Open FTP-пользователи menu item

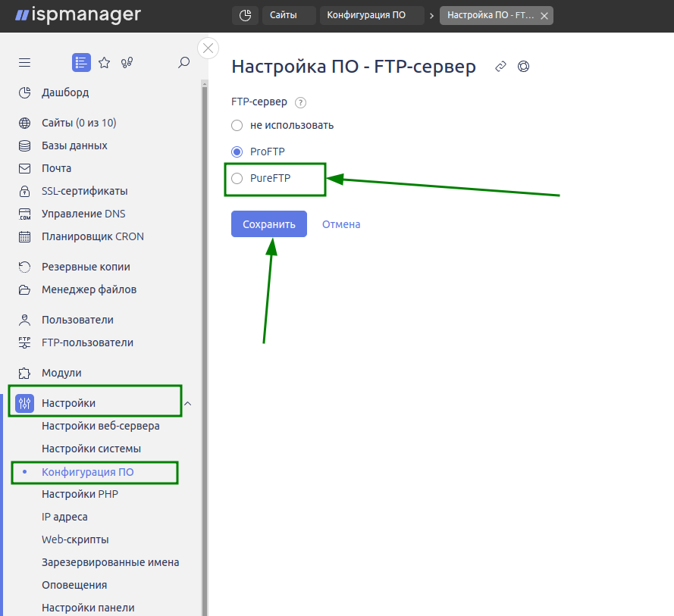(x=88, y=342)
